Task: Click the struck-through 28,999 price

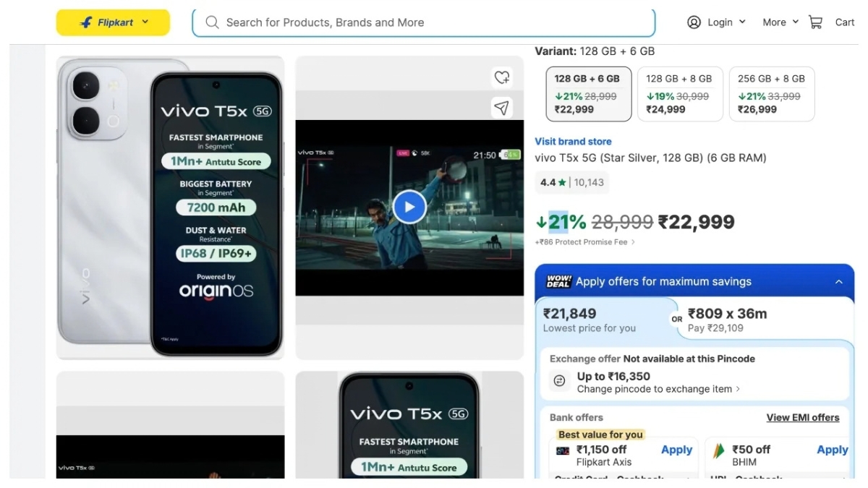Action: point(622,222)
